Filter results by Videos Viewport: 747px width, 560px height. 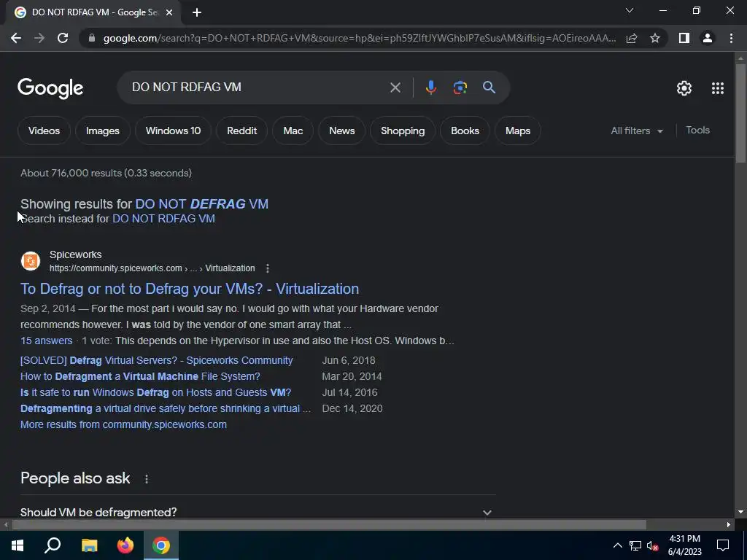(x=44, y=131)
